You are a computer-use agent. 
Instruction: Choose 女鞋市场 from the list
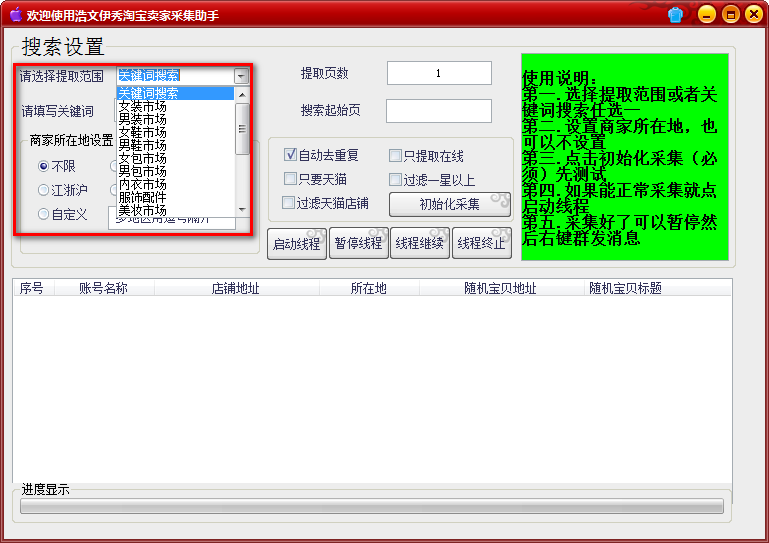(176, 132)
